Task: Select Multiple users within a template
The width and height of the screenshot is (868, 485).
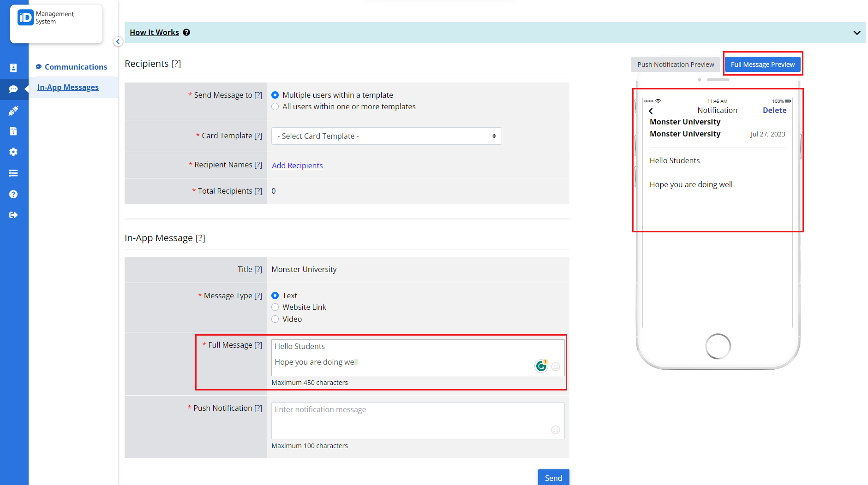Action: (x=275, y=95)
